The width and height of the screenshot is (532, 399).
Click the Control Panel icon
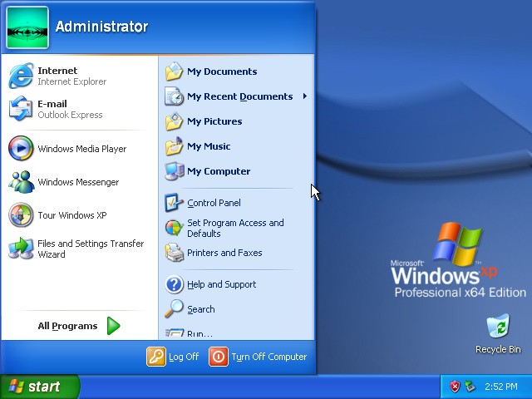pos(174,203)
